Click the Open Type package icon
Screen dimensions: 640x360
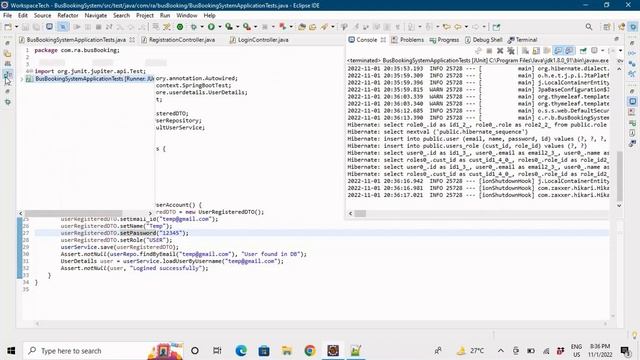tap(302, 27)
